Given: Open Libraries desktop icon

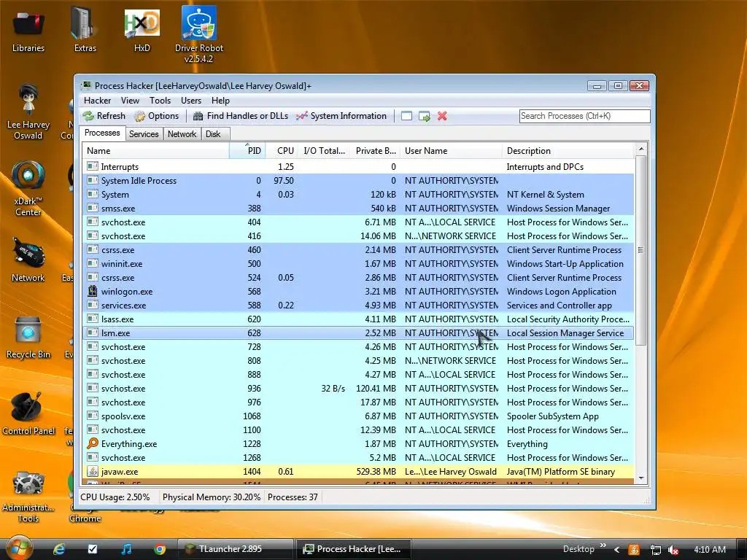Looking at the screenshot, I should click(28, 31).
